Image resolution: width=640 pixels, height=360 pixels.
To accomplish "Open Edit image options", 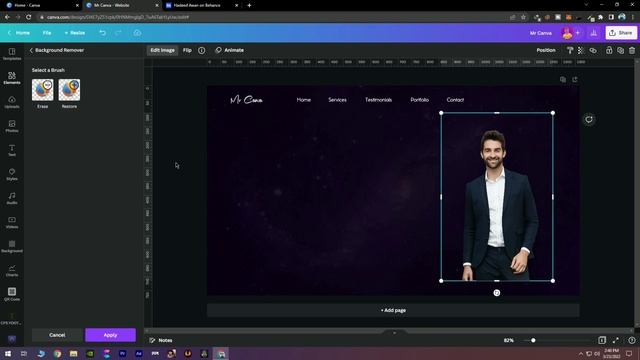I will pos(162,50).
